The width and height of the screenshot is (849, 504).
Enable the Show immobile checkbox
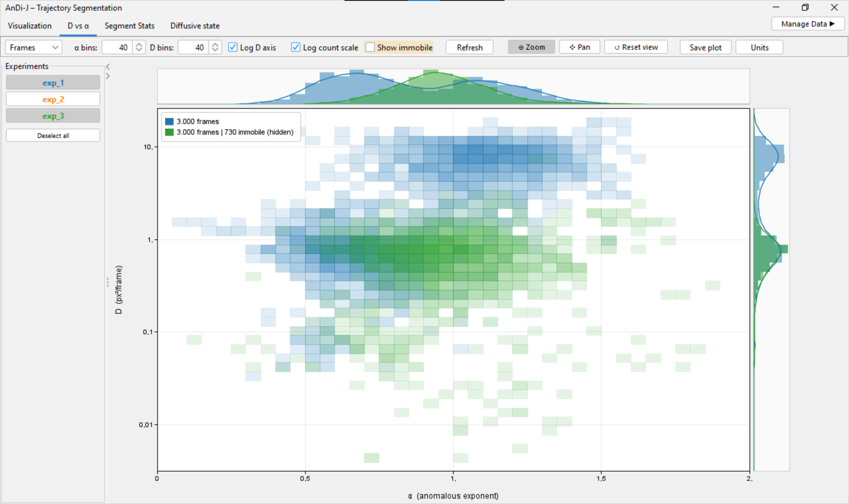point(370,47)
